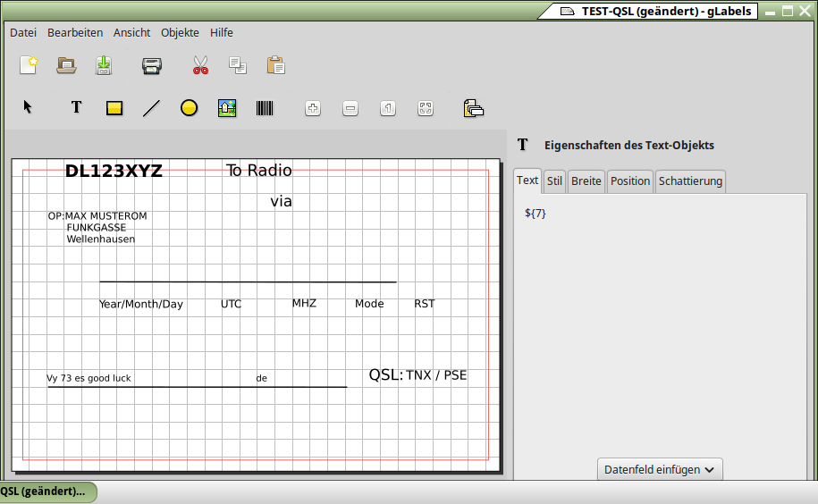Open the Datei menu
818x504 pixels.
pos(23,32)
